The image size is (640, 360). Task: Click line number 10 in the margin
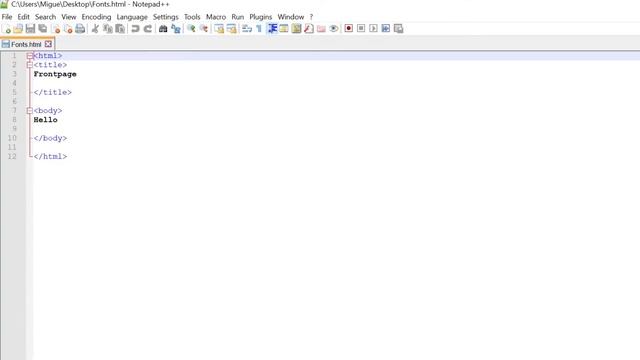click(12, 138)
